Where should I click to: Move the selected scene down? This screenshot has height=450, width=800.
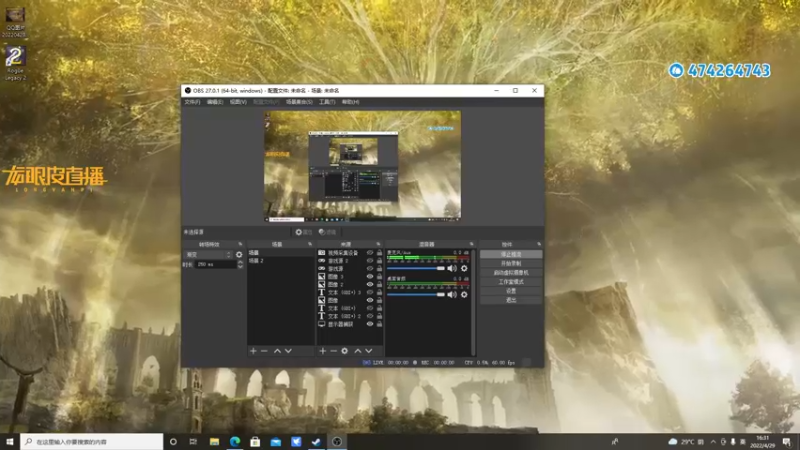(x=288, y=351)
